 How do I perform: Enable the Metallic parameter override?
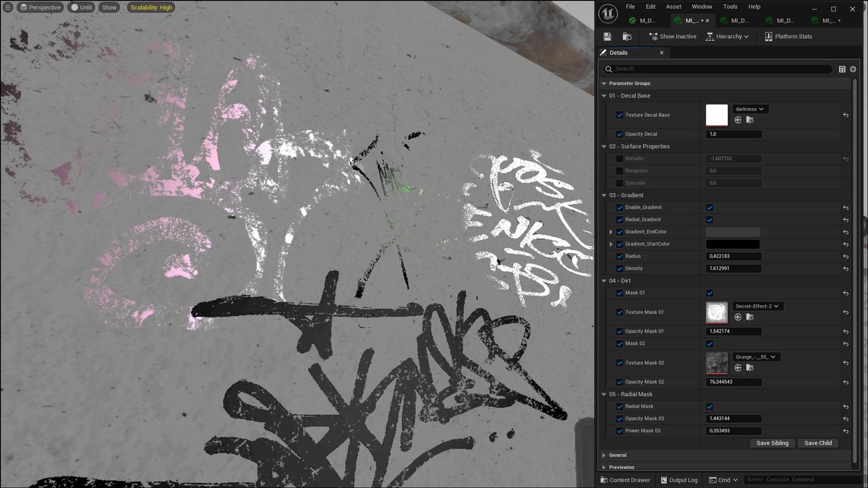[x=620, y=158]
